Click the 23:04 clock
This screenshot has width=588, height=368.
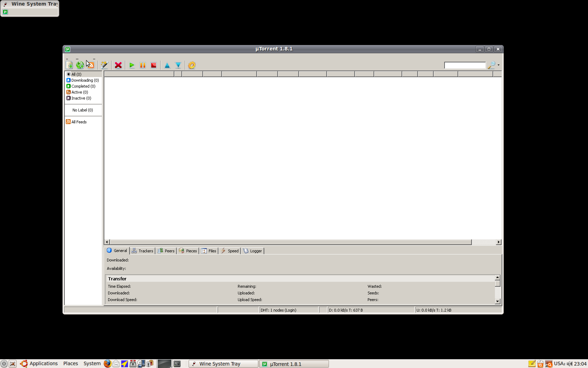[x=580, y=364]
